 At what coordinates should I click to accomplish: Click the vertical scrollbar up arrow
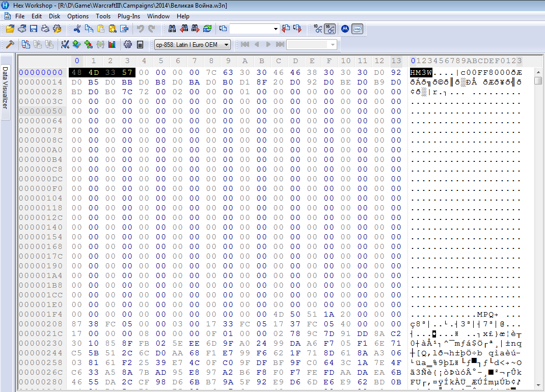coord(538,72)
